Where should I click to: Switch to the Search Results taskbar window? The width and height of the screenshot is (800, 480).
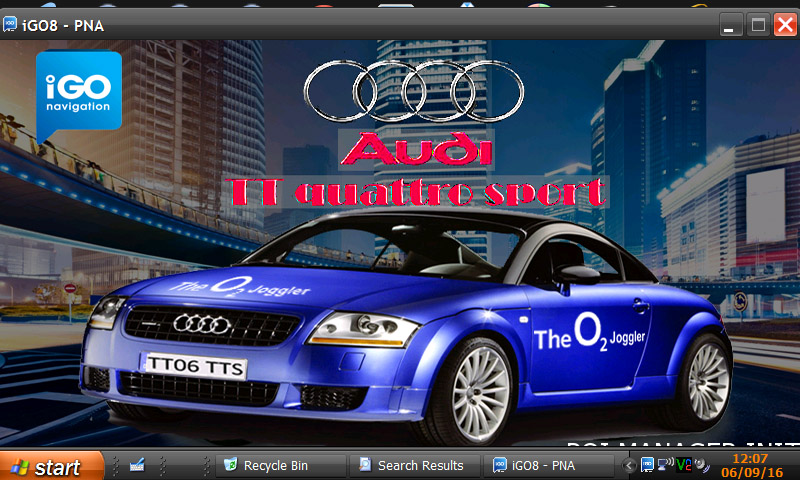pos(414,465)
